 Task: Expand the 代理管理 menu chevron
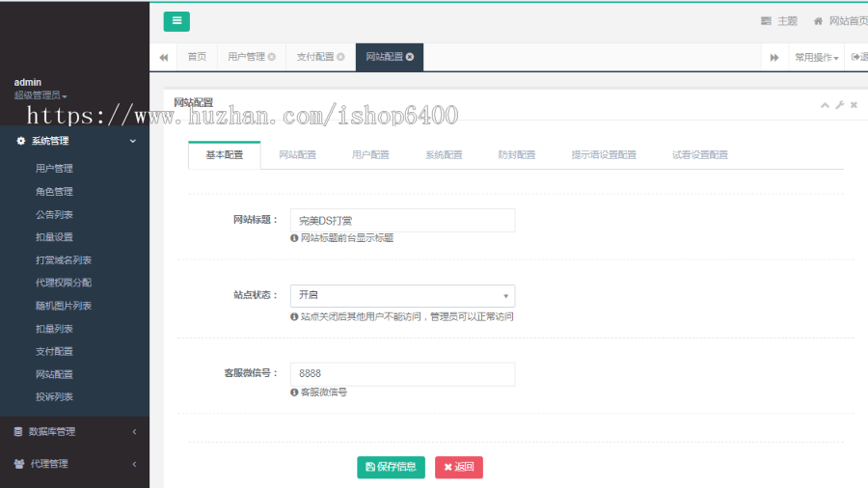pyautogui.click(x=134, y=464)
